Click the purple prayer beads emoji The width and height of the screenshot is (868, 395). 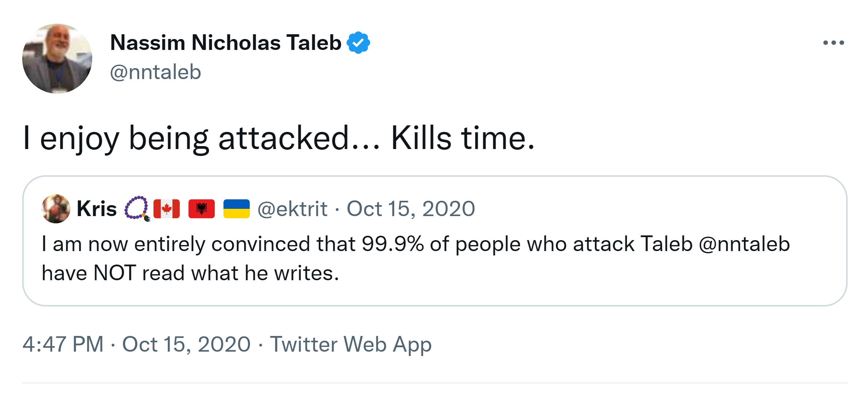point(137,209)
